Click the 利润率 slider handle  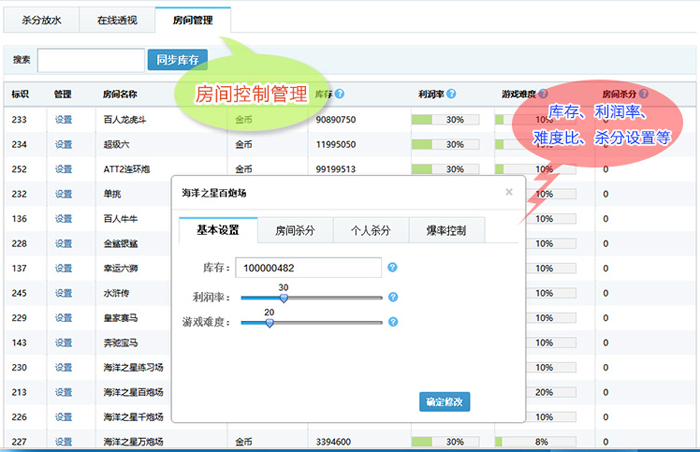[x=284, y=297]
